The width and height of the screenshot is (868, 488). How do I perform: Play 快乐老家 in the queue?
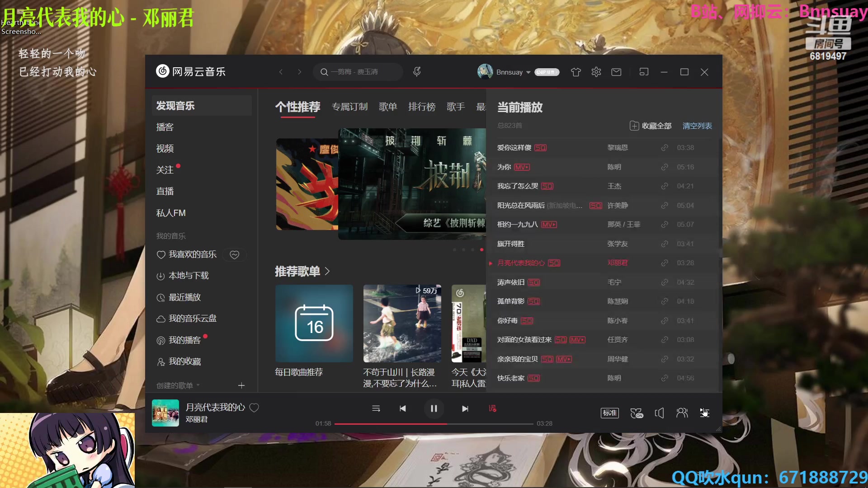(511, 378)
